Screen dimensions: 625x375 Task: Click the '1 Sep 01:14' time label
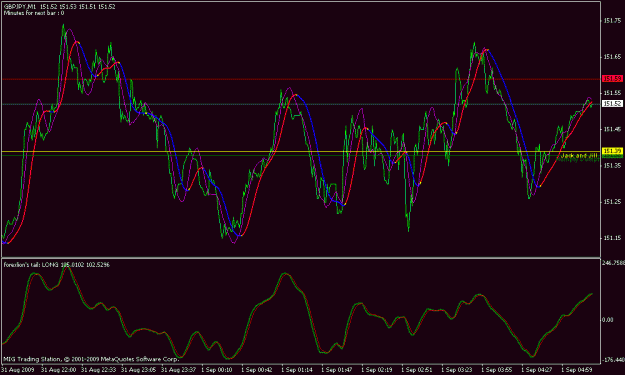click(x=297, y=370)
